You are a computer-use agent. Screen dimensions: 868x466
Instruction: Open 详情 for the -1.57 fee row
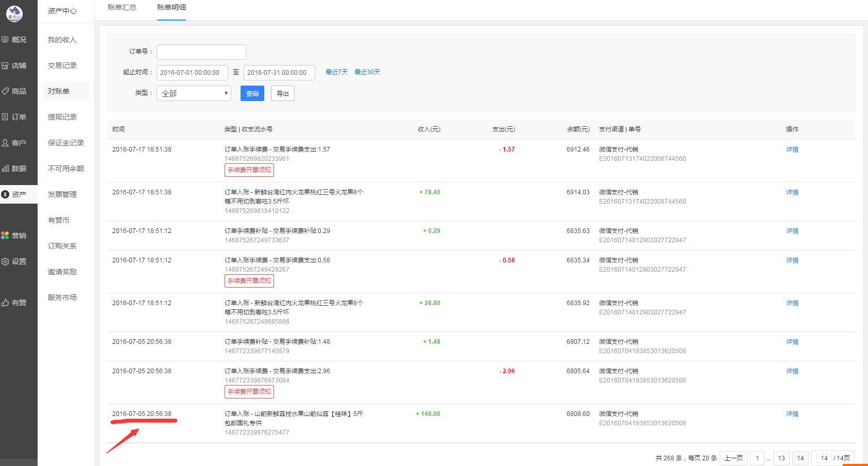[792, 149]
